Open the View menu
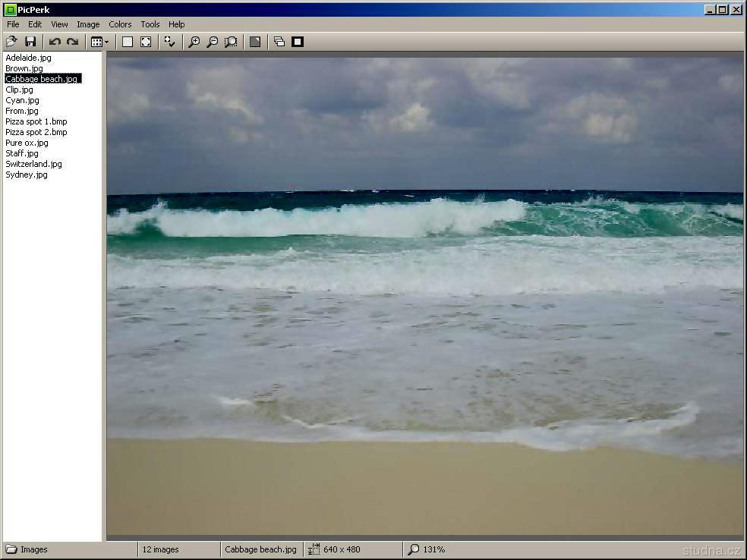Viewport: 747px width, 560px height. [x=59, y=24]
